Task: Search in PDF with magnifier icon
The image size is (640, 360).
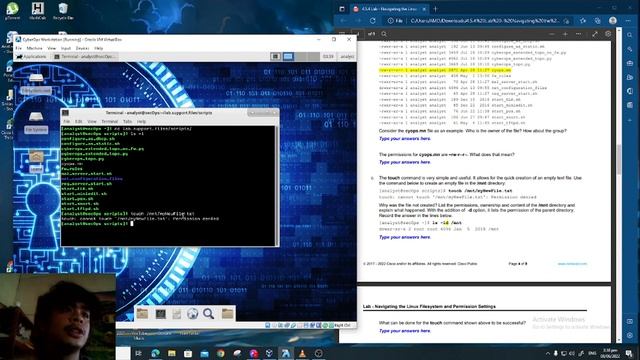Action: [x=384, y=34]
